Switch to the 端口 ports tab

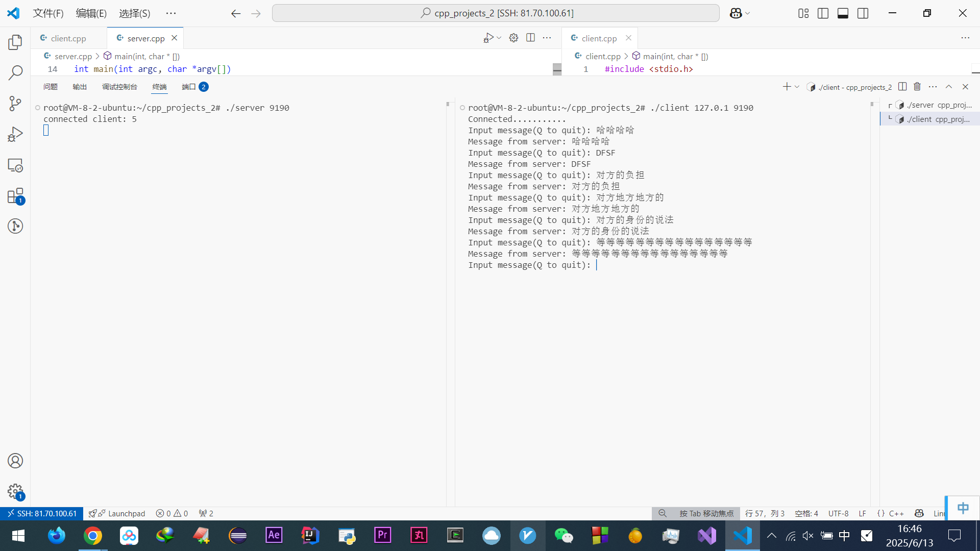189,87
